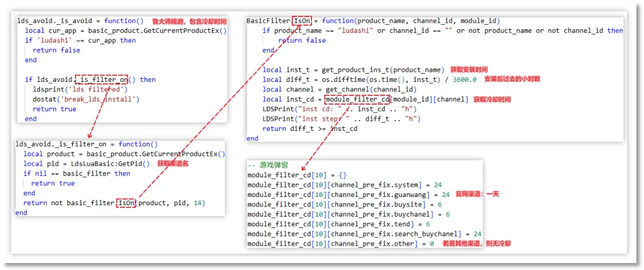Click the red note '安装后过去的小时数'

[511, 79]
